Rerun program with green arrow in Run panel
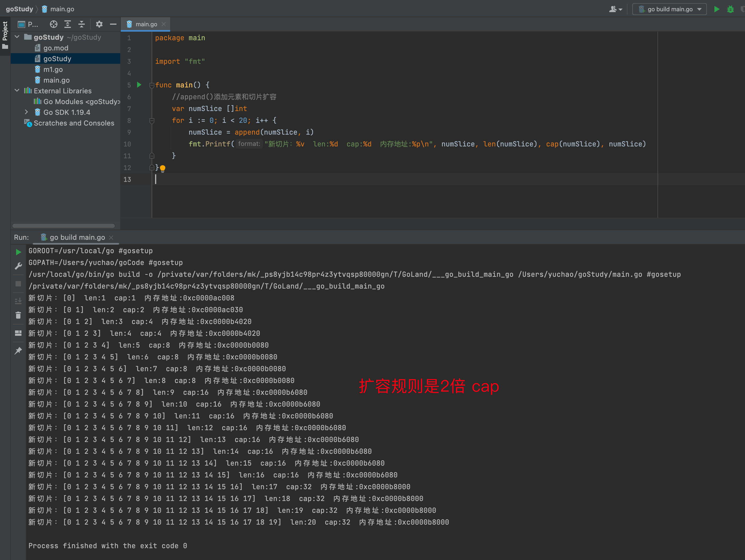The width and height of the screenshot is (745, 560). tap(19, 252)
